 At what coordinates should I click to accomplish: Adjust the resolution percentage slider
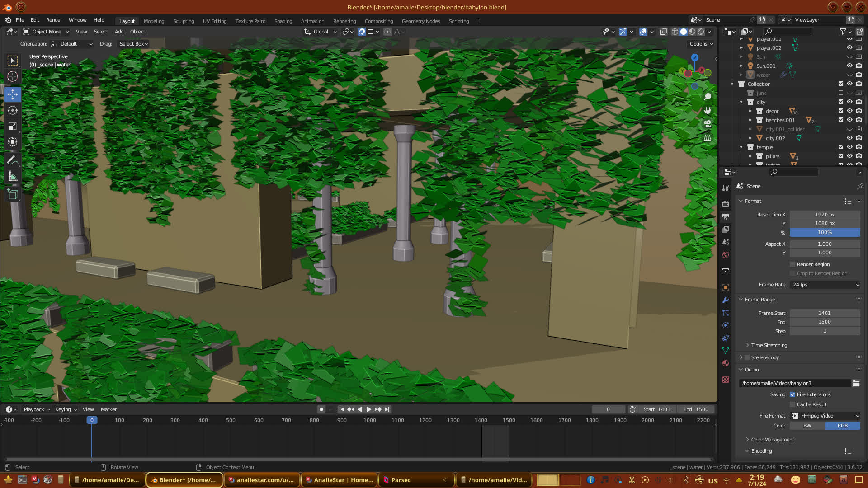825,232
